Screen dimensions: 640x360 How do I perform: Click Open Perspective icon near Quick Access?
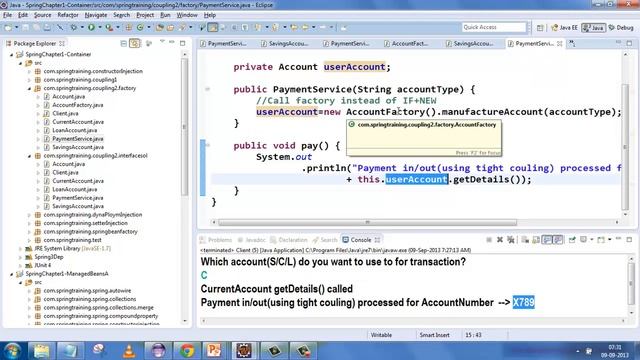point(540,27)
